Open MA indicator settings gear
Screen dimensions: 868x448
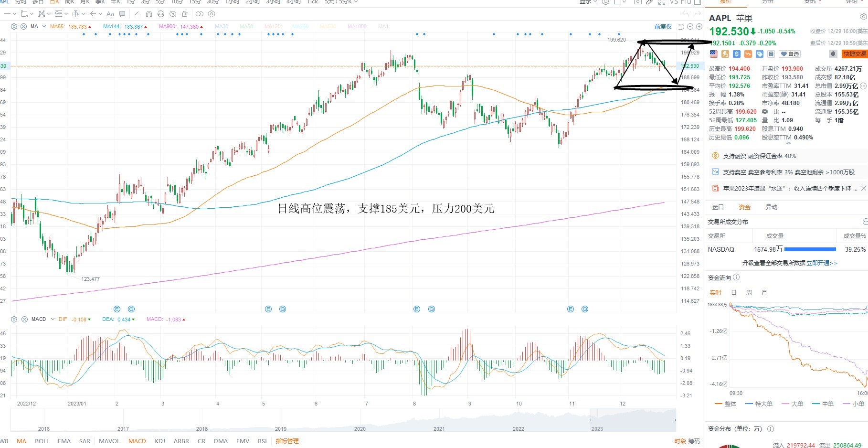click(x=14, y=26)
